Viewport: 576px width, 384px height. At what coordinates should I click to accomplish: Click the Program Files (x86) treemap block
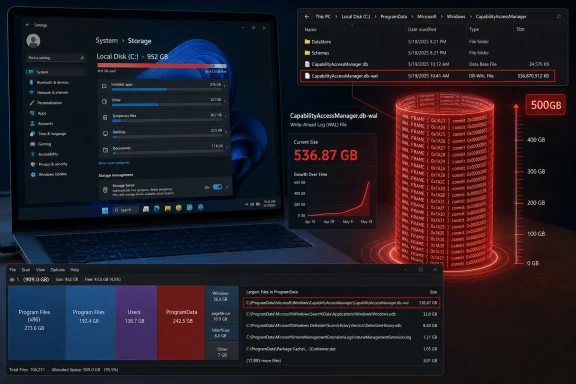click(x=37, y=323)
